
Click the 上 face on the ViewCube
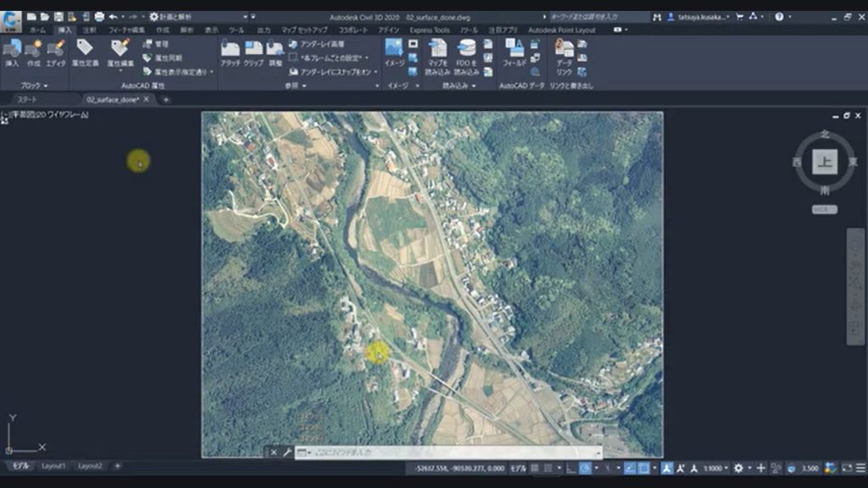pyautogui.click(x=824, y=161)
